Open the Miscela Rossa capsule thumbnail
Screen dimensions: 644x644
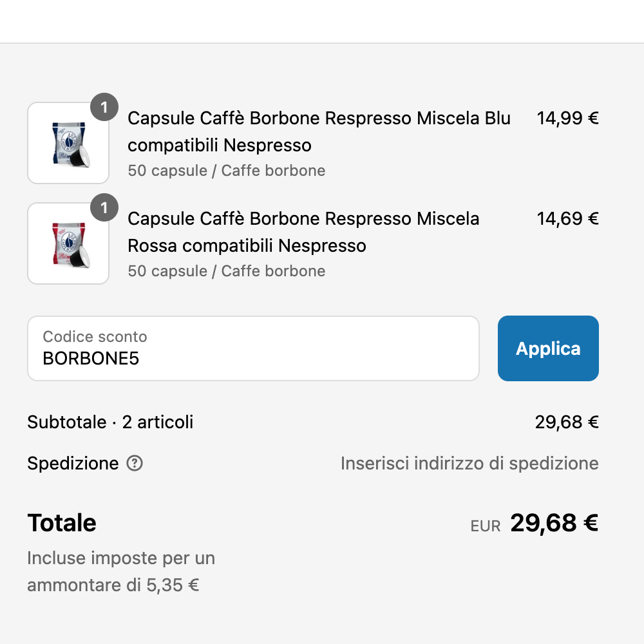[68, 243]
